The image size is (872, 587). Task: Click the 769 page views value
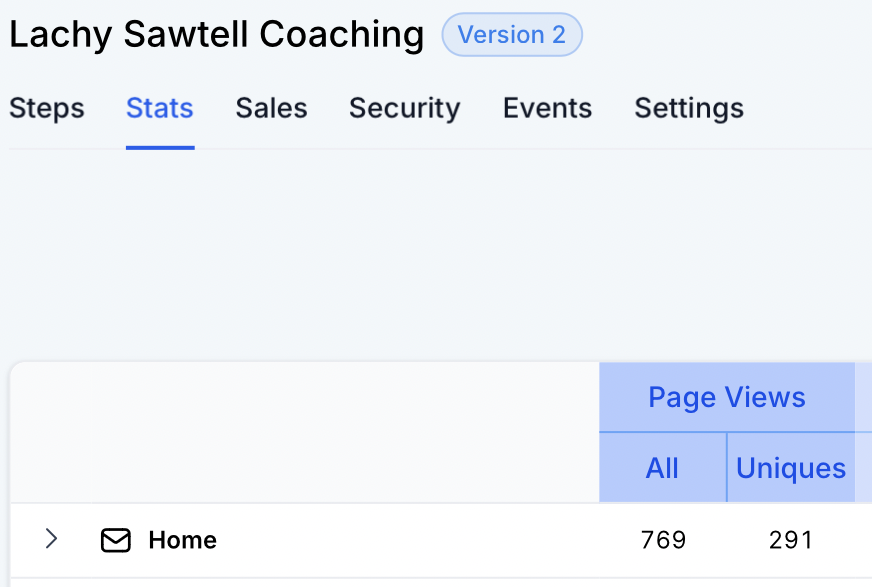tap(663, 541)
